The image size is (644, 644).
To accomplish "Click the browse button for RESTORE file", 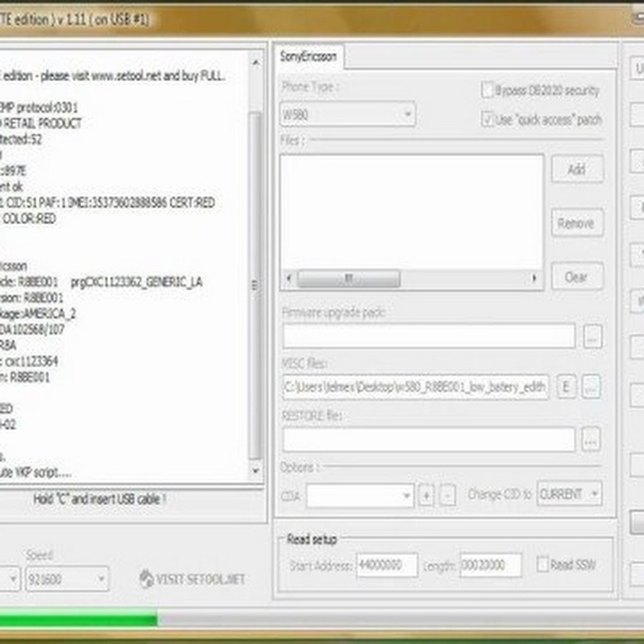I will 590,439.
